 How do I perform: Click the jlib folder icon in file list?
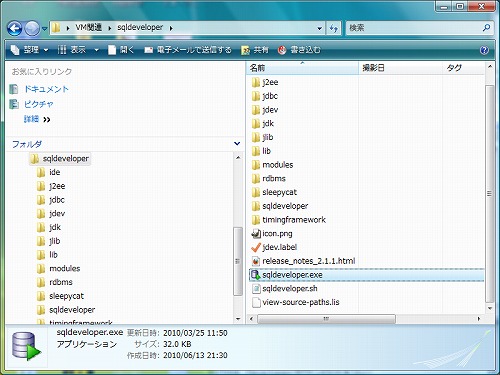pos(256,137)
